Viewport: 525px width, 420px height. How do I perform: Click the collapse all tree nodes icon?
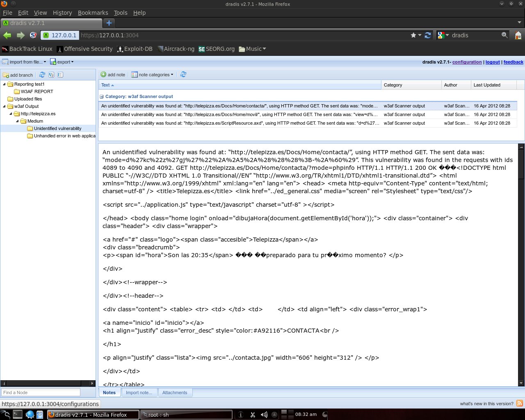[60, 75]
